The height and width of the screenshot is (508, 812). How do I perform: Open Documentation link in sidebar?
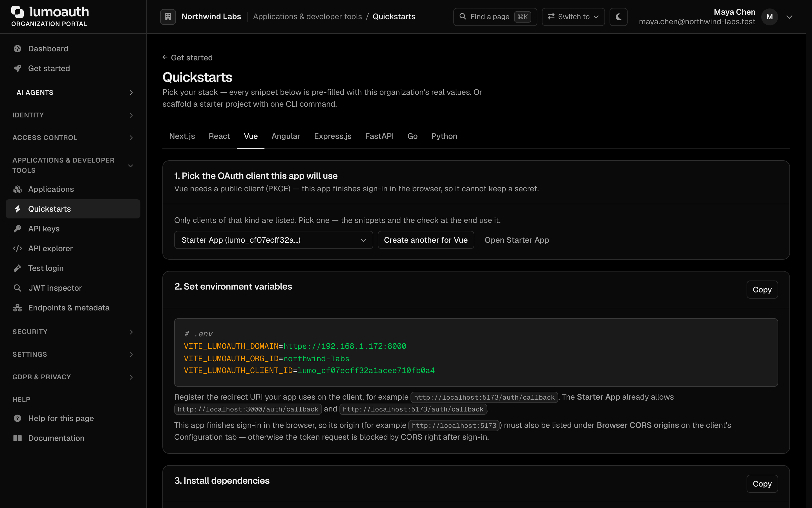pos(73,438)
